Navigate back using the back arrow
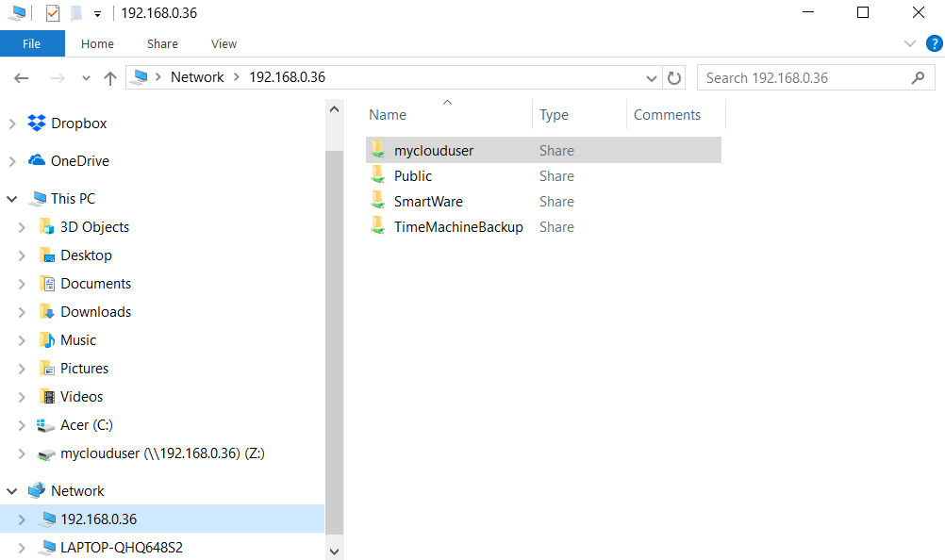The width and height of the screenshot is (945, 560). [x=21, y=77]
